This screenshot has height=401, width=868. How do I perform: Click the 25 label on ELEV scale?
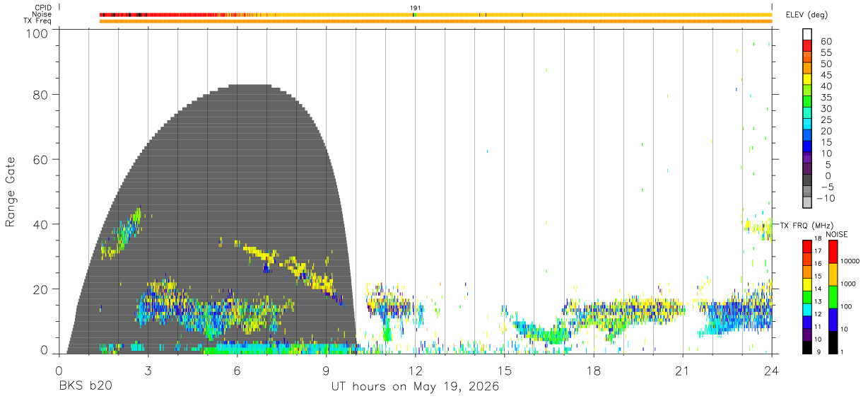click(825, 120)
